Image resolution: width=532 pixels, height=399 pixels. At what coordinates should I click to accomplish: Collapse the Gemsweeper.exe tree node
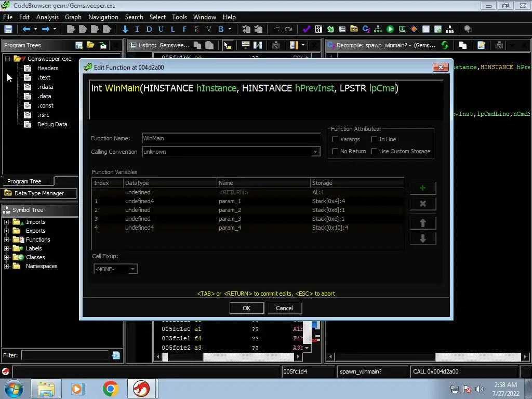point(7,59)
